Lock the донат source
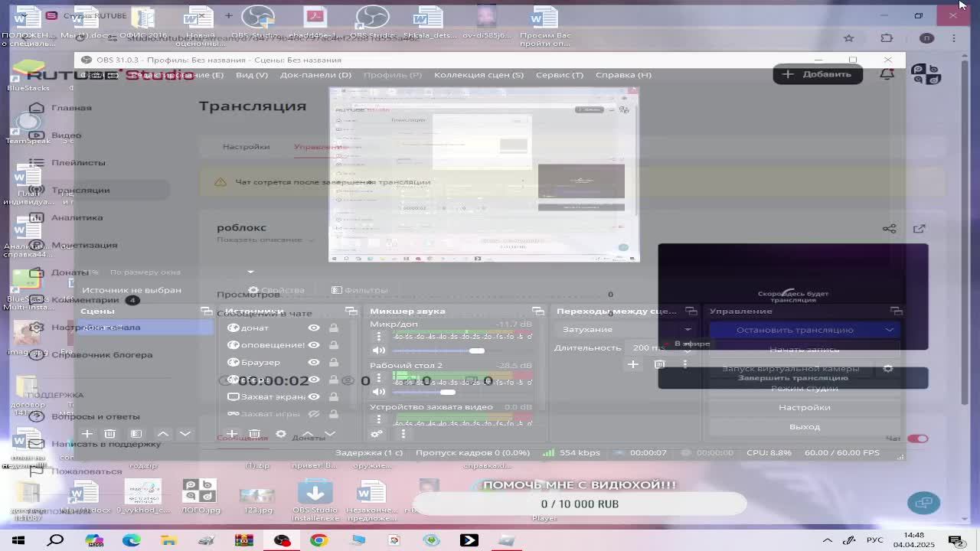The width and height of the screenshot is (980, 551). pos(333,328)
